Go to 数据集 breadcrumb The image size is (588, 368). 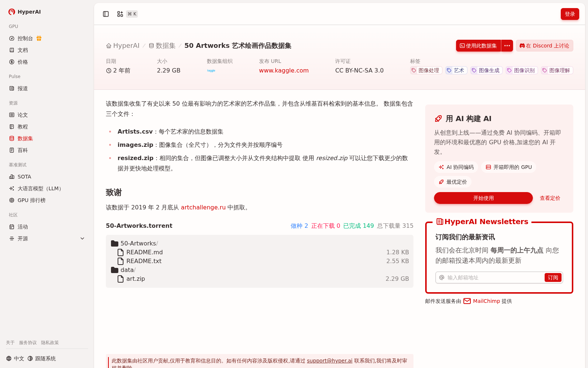[x=162, y=46]
